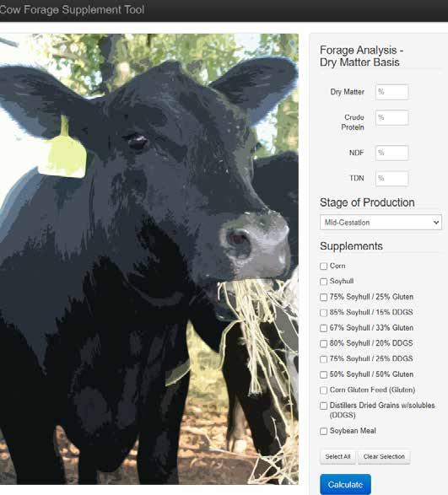
Task: Click the blue Calculate button
Action: pyautogui.click(x=345, y=484)
